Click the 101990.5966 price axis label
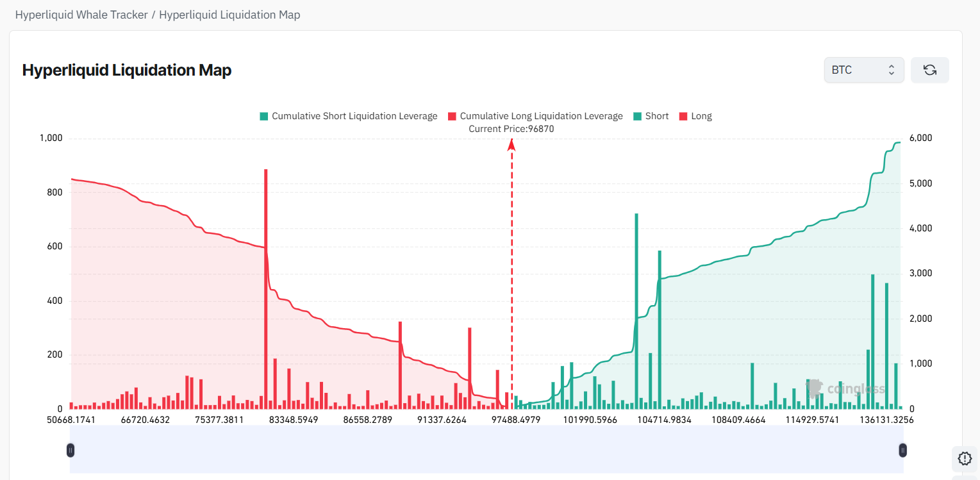980x480 pixels. [x=590, y=420]
